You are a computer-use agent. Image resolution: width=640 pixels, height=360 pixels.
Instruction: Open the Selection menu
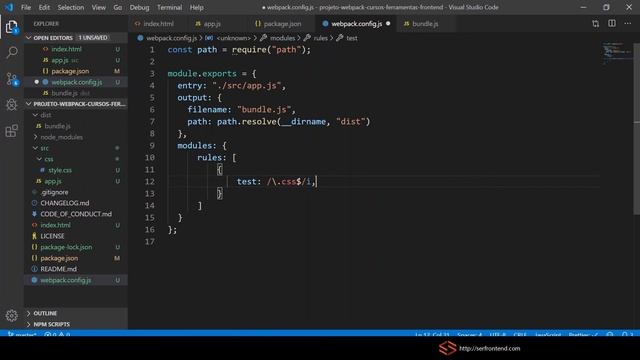point(71,7)
